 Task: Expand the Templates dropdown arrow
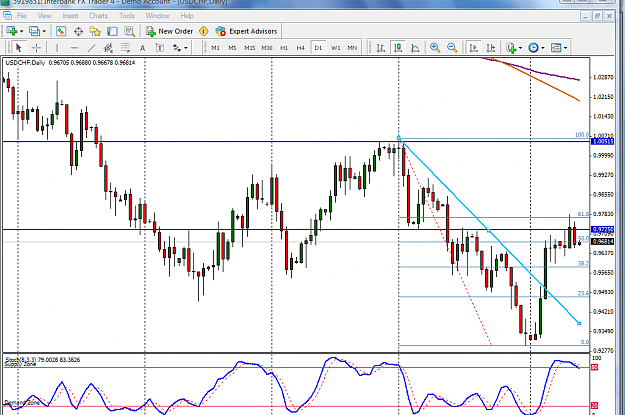(x=565, y=48)
